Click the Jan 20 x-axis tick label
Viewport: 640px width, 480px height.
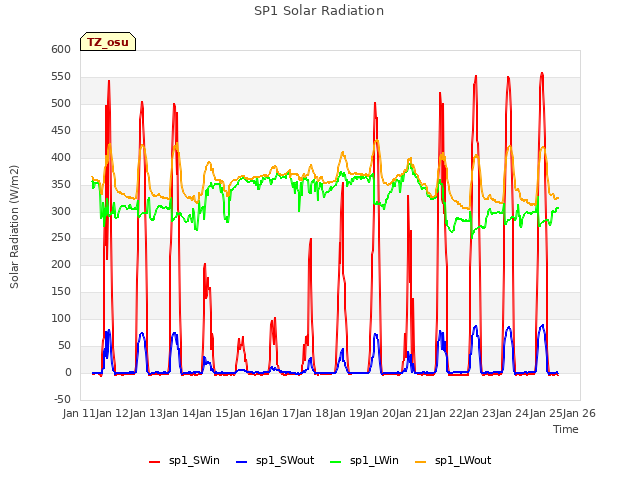379,413
